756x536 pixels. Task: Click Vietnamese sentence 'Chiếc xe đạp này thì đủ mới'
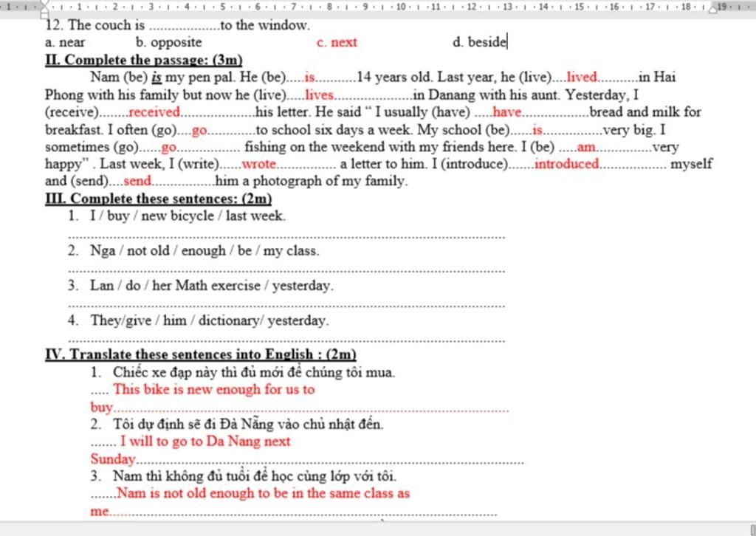(x=254, y=372)
